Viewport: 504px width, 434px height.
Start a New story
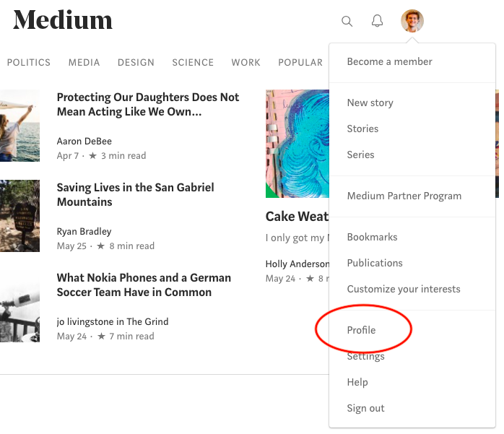[370, 103]
